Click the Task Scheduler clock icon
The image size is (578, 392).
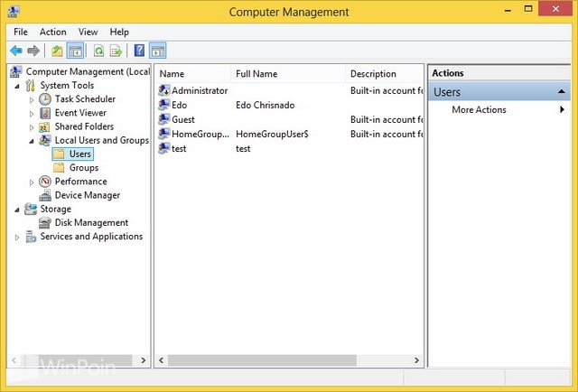tap(45, 99)
